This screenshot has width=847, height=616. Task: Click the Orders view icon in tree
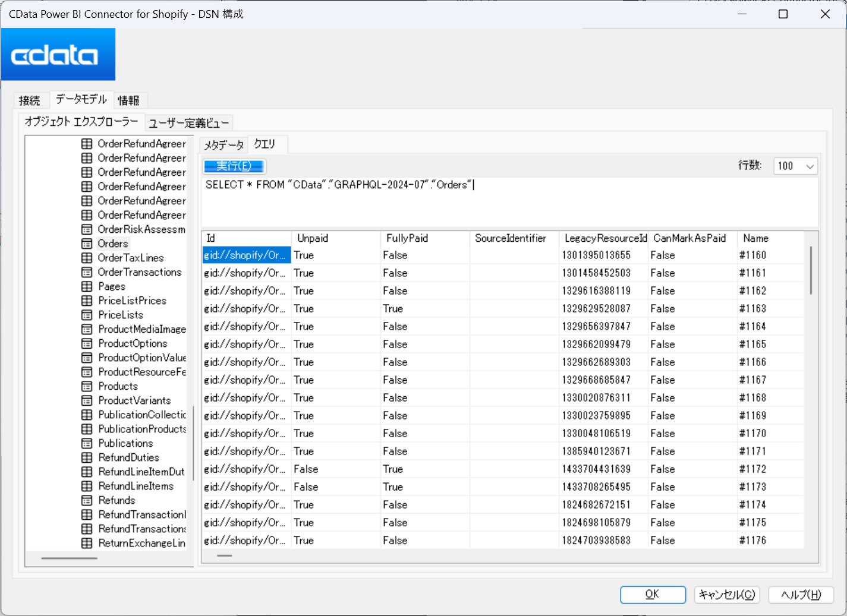click(87, 244)
